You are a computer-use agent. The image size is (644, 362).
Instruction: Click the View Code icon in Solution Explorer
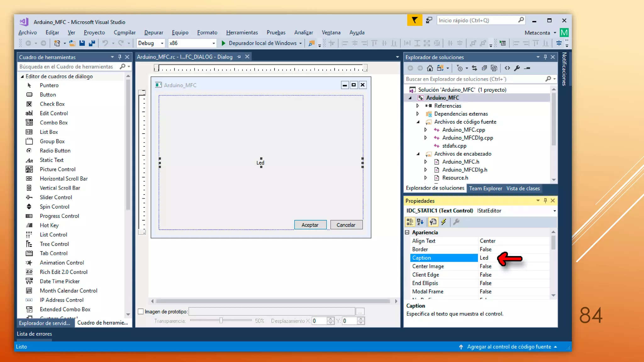point(507,68)
